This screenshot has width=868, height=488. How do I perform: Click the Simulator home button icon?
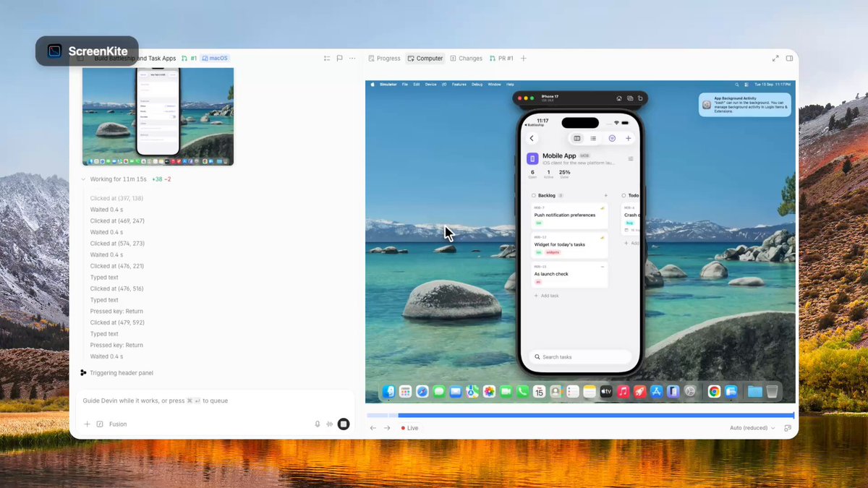pyautogui.click(x=619, y=98)
